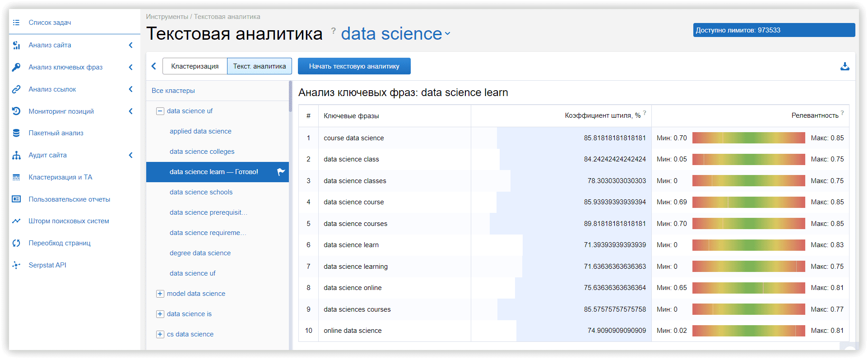Image resolution: width=868 pixels, height=359 pixels.
Task: Click keyword data science classes
Action: (355, 181)
